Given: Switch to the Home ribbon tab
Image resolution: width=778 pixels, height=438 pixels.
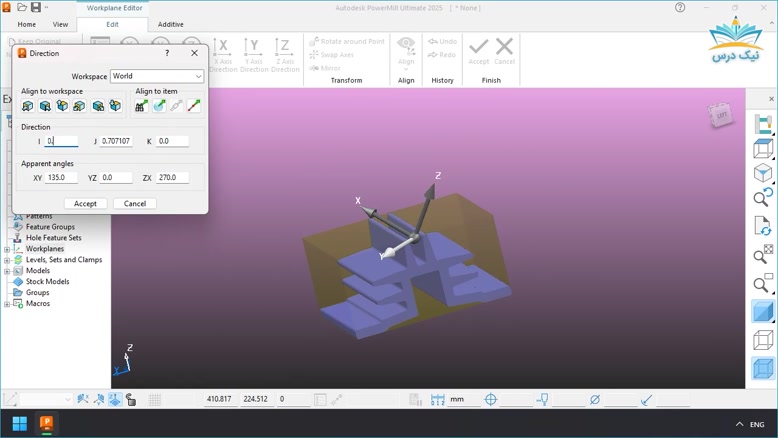Looking at the screenshot, I should (x=27, y=24).
